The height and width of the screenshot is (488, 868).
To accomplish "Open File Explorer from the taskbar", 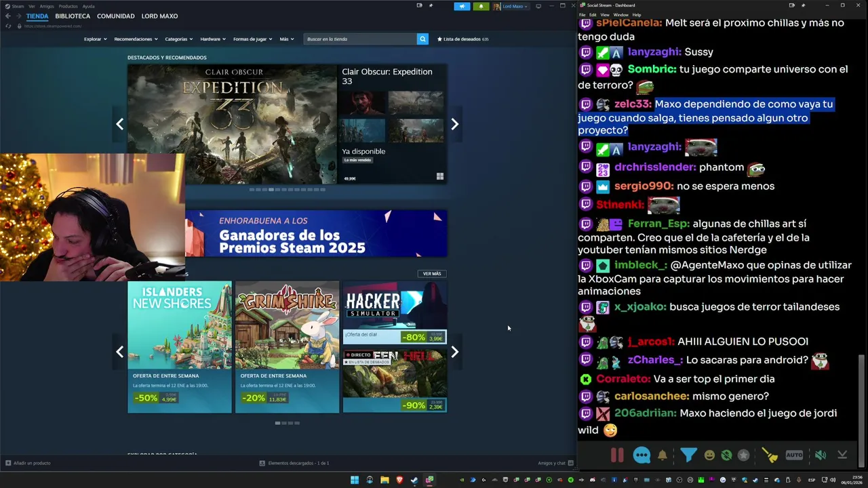I will [x=384, y=480].
